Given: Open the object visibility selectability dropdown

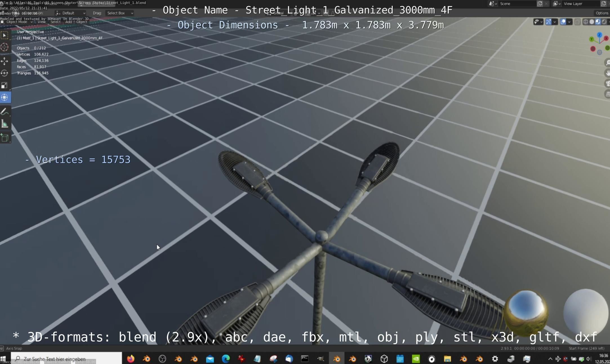Looking at the screenshot, I should (x=538, y=22).
